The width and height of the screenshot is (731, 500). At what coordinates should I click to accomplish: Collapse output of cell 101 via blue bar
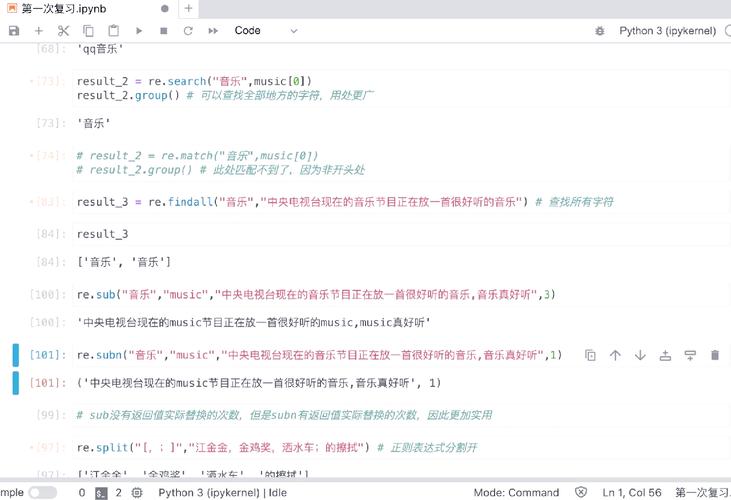tap(16, 383)
